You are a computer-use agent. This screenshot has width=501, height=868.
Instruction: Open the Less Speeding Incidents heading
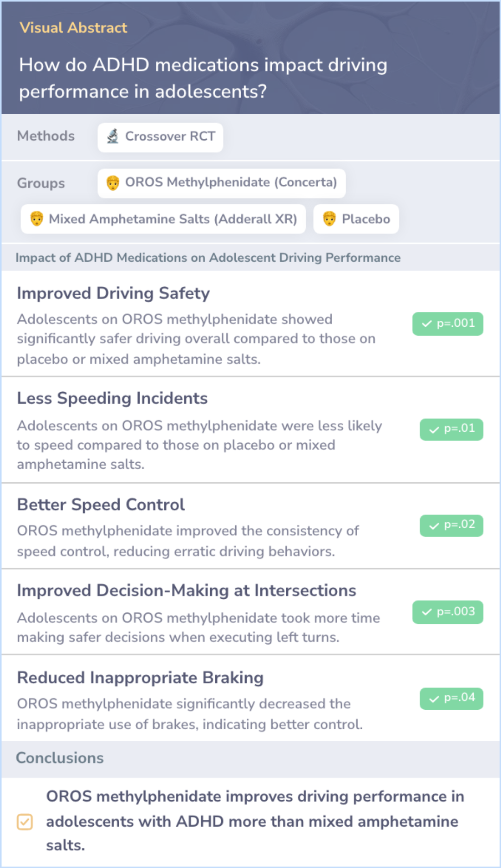click(x=112, y=398)
